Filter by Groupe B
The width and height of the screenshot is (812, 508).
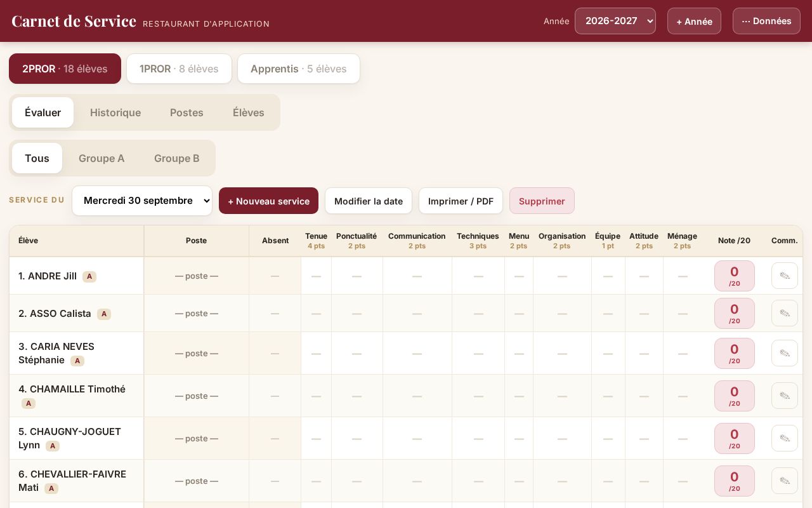(x=177, y=158)
